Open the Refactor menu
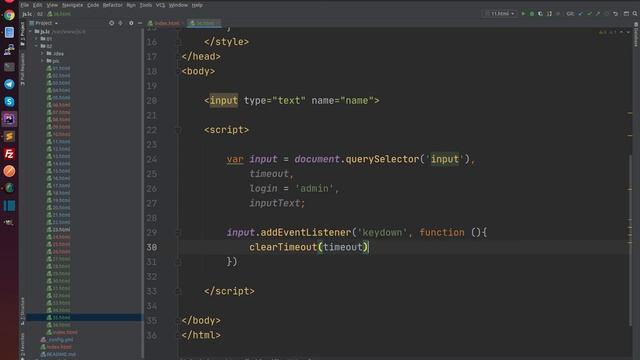This screenshot has height=360, width=640. (x=113, y=5)
